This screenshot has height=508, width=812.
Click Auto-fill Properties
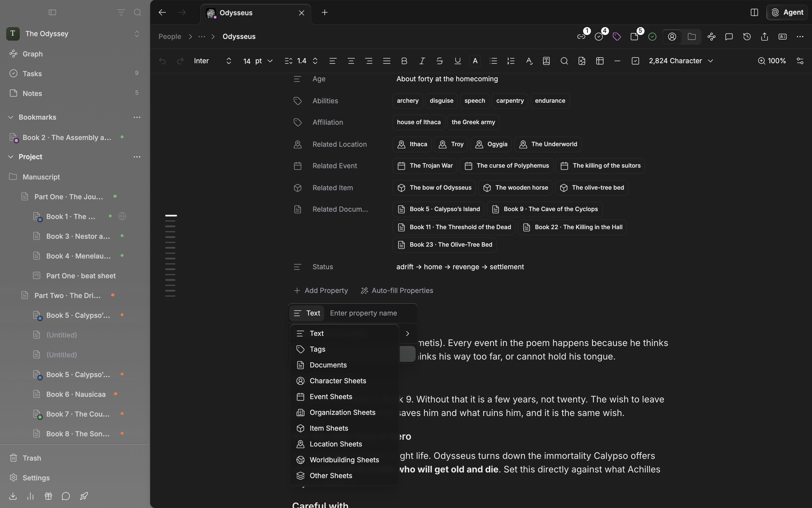coord(397,291)
